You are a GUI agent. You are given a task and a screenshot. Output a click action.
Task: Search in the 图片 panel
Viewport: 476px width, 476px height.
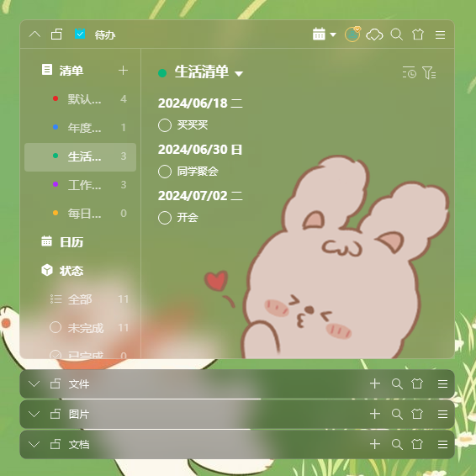[x=397, y=415]
